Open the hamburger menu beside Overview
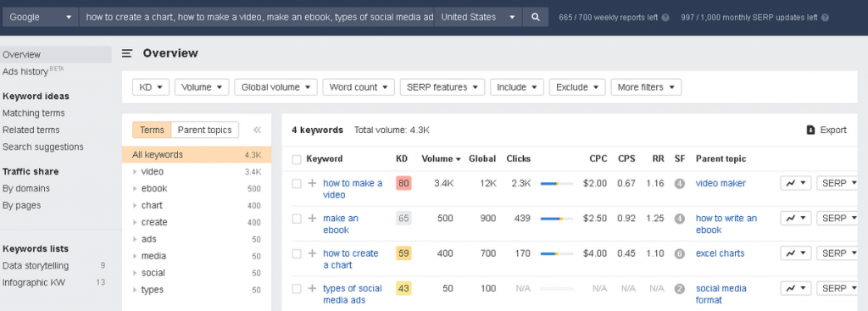 coord(127,53)
